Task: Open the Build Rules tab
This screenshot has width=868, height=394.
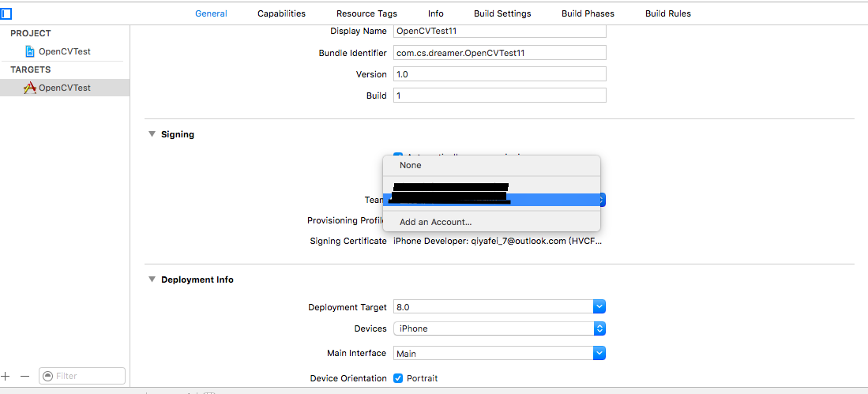Action: [667, 13]
